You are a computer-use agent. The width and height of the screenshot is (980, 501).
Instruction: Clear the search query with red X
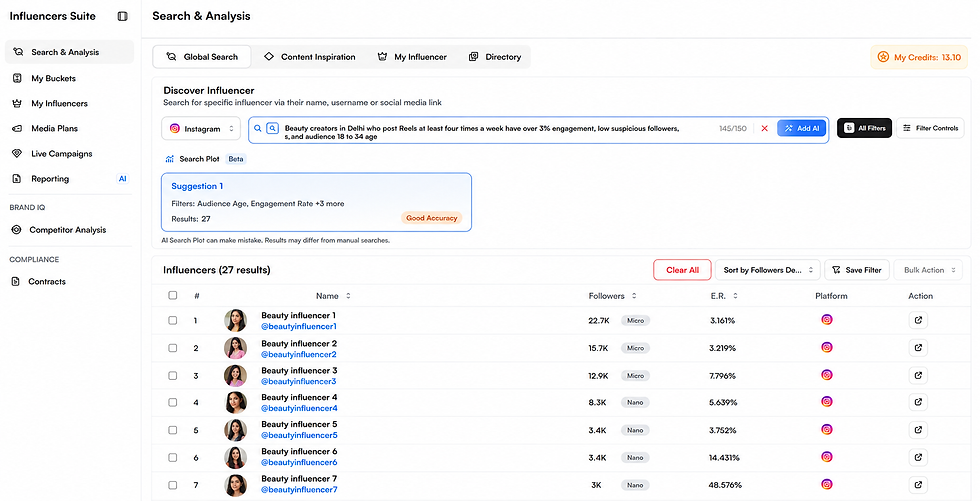[764, 128]
